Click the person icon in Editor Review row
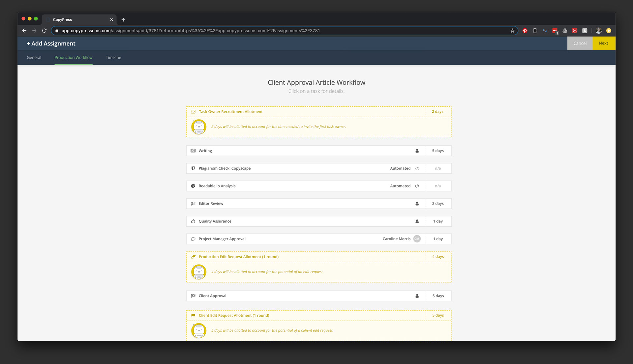This screenshot has width=633, height=364. pyautogui.click(x=417, y=204)
